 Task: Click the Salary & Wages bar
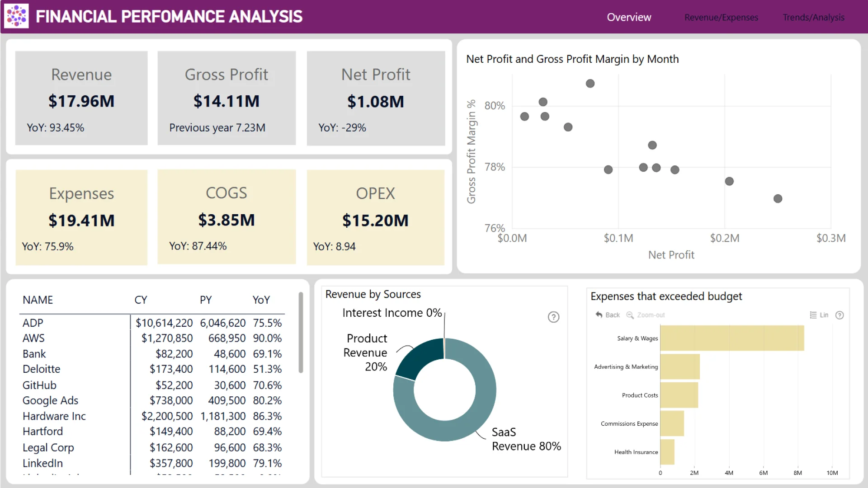731,338
